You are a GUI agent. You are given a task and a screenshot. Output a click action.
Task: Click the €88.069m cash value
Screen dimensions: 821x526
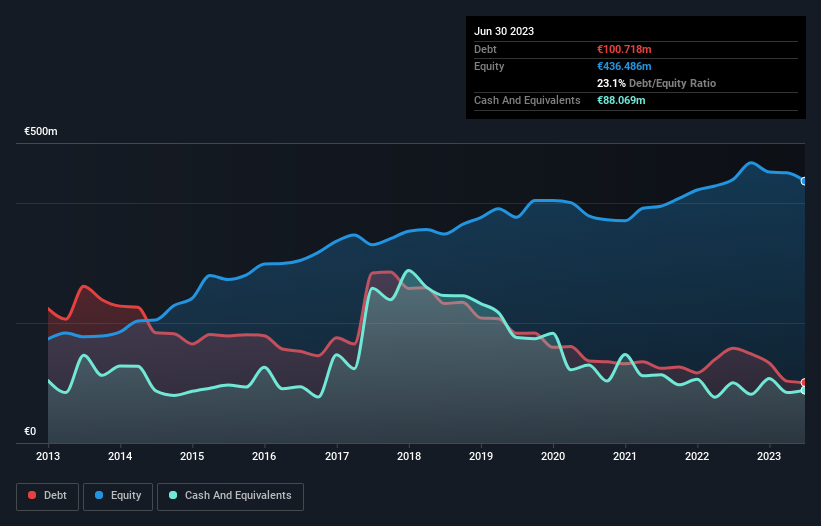click(x=621, y=100)
